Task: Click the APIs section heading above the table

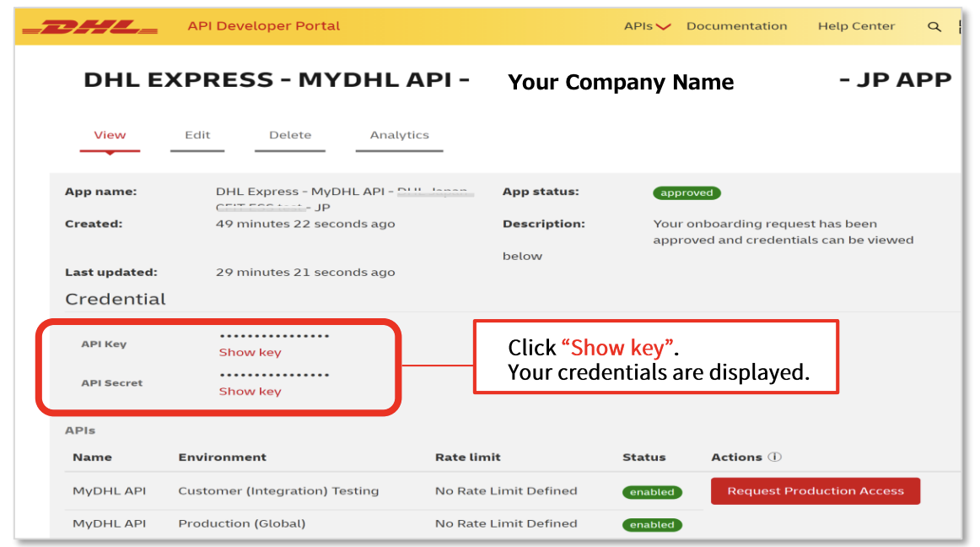Action: click(x=80, y=431)
